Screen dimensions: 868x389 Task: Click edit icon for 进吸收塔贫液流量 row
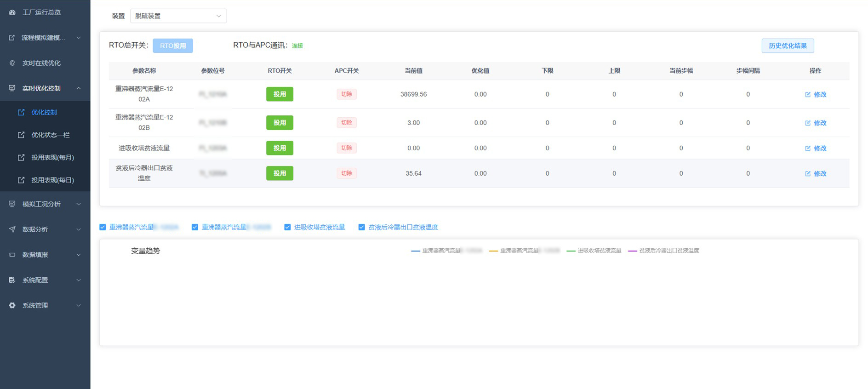[808, 148]
